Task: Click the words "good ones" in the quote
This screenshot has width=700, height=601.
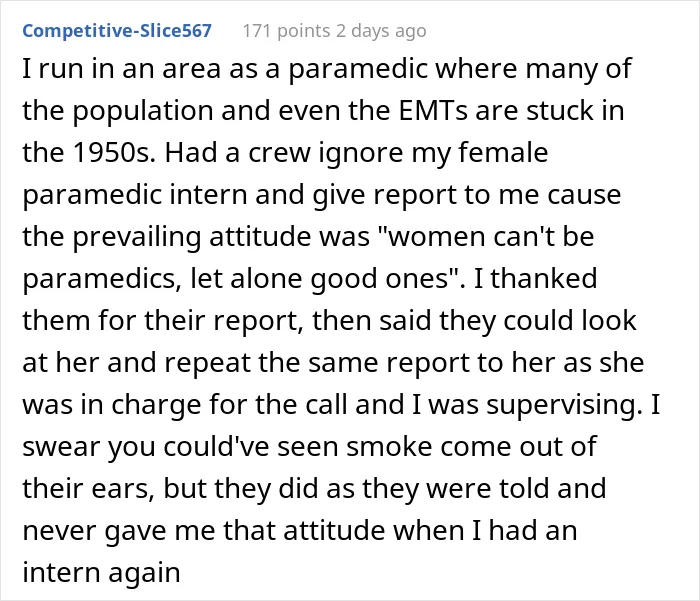Action: 379,278
